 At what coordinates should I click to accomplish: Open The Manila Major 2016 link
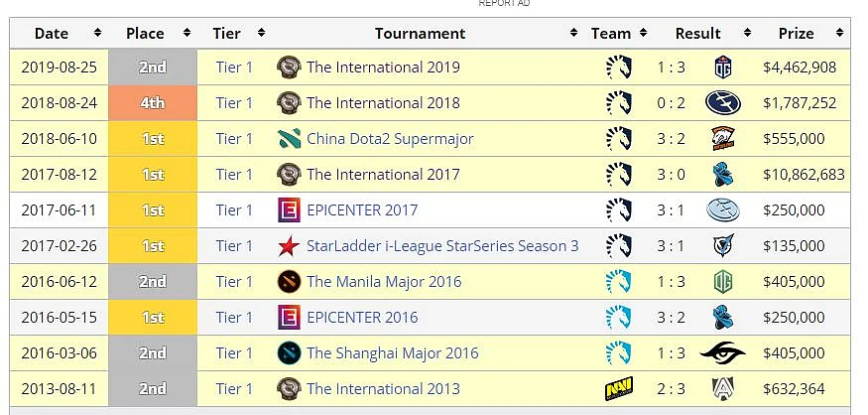click(x=384, y=282)
